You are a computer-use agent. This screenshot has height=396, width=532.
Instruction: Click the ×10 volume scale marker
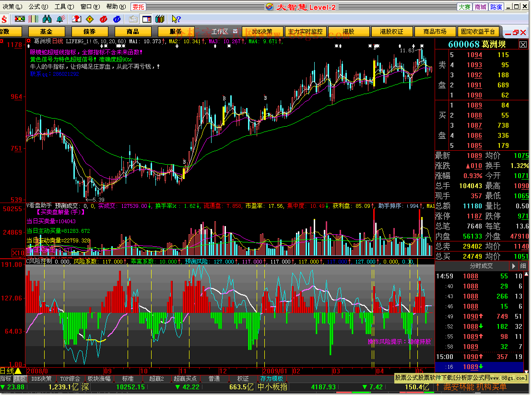tap(18, 253)
